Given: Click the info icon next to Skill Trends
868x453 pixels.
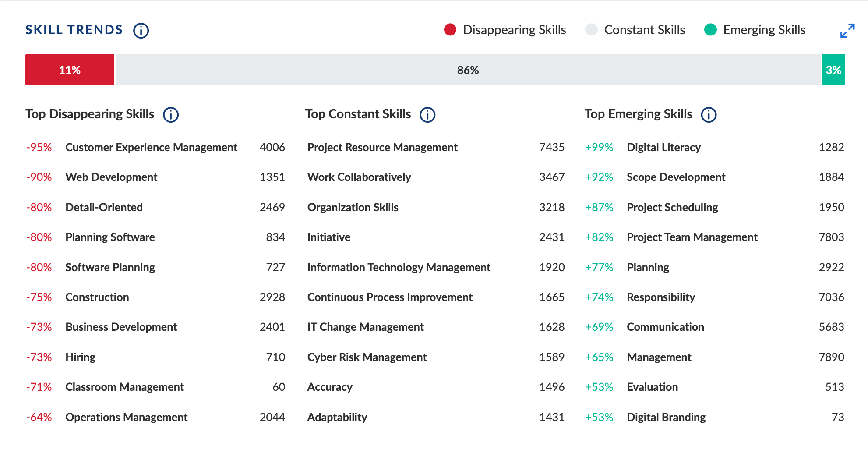Looking at the screenshot, I should coord(141,31).
